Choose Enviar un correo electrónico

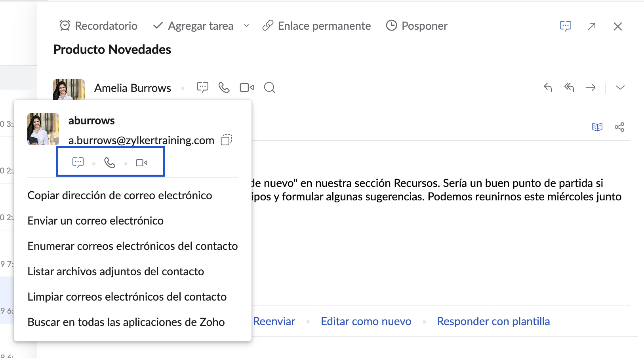click(x=95, y=221)
